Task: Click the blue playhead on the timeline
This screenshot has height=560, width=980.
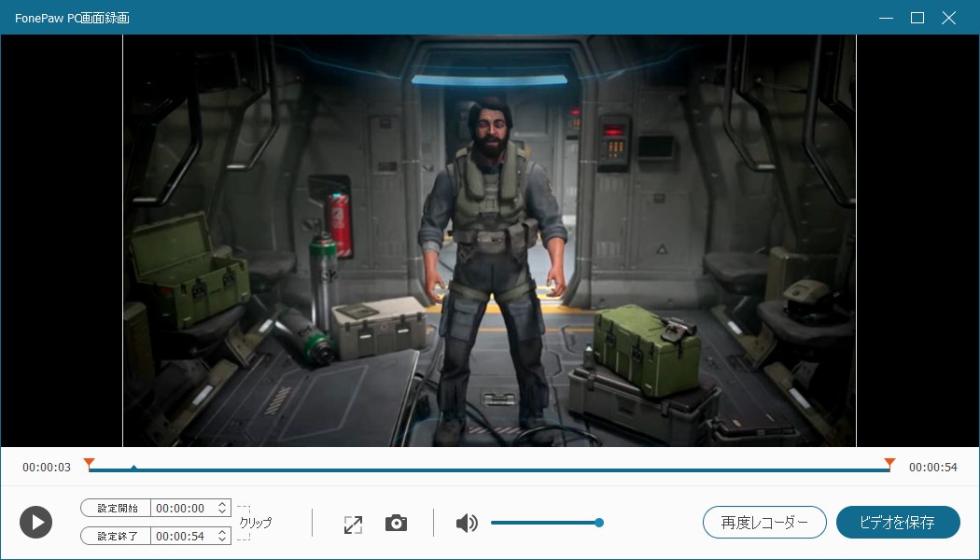Action: pyautogui.click(x=133, y=468)
